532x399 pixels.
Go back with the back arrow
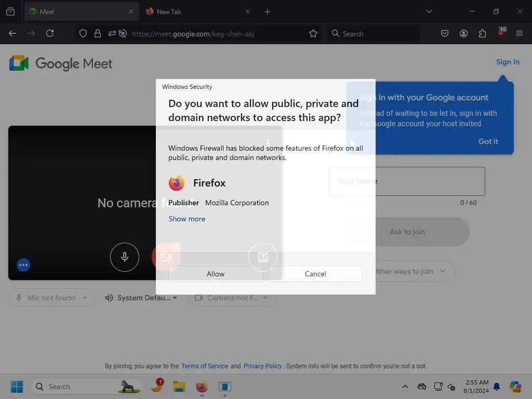(x=12, y=33)
